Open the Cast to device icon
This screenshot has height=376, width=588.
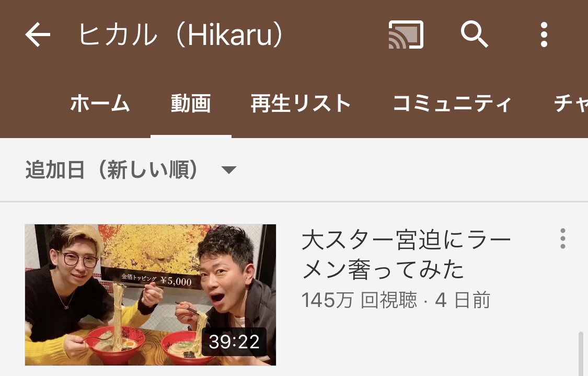pos(406,35)
